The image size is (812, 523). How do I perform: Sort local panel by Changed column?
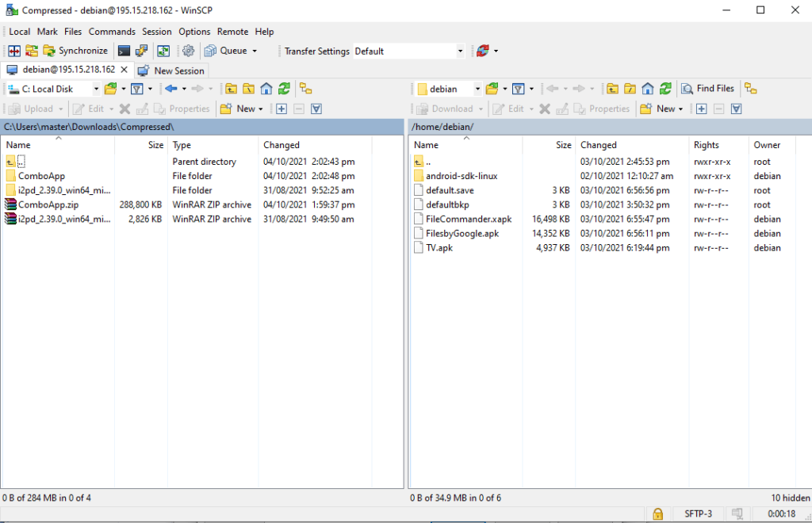pos(315,145)
